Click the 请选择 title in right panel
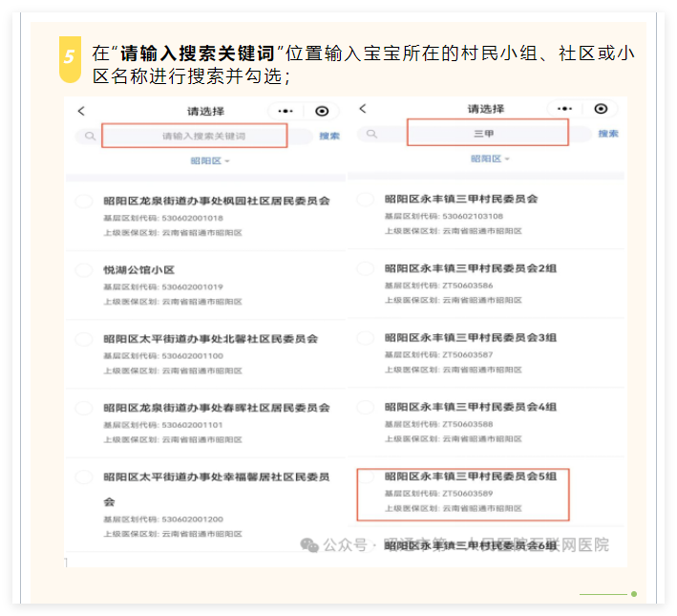 pyautogui.click(x=486, y=109)
